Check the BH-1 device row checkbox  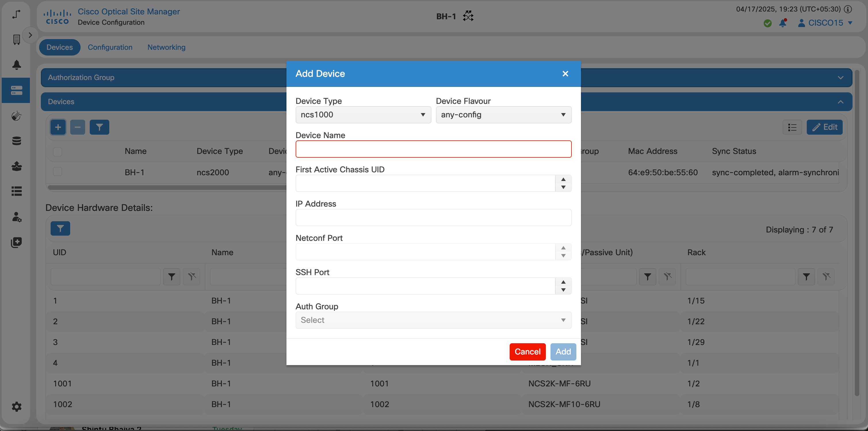pos(58,172)
